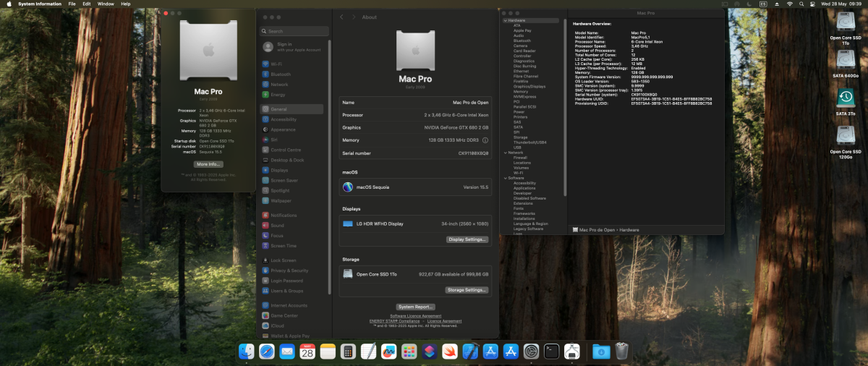868x366 pixels.
Task: Open Energy settings in the sidebar
Action: pos(292,94)
